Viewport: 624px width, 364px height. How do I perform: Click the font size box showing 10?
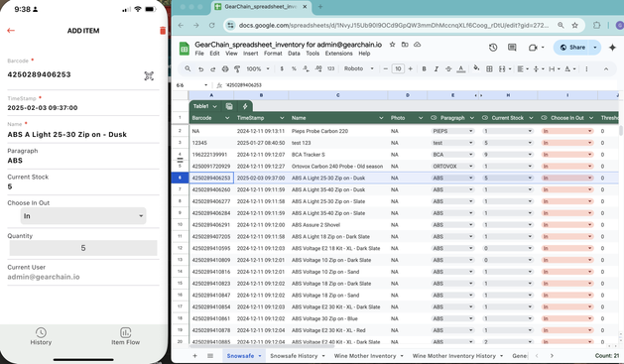(398, 68)
